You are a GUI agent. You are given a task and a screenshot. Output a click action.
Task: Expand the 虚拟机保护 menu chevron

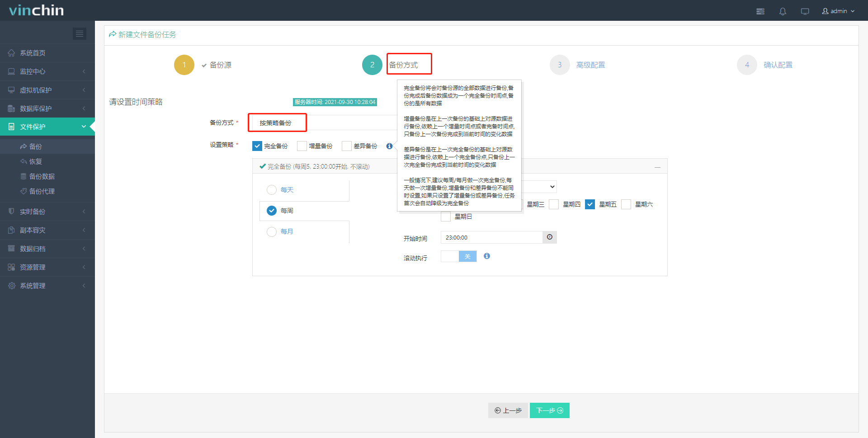(x=84, y=90)
